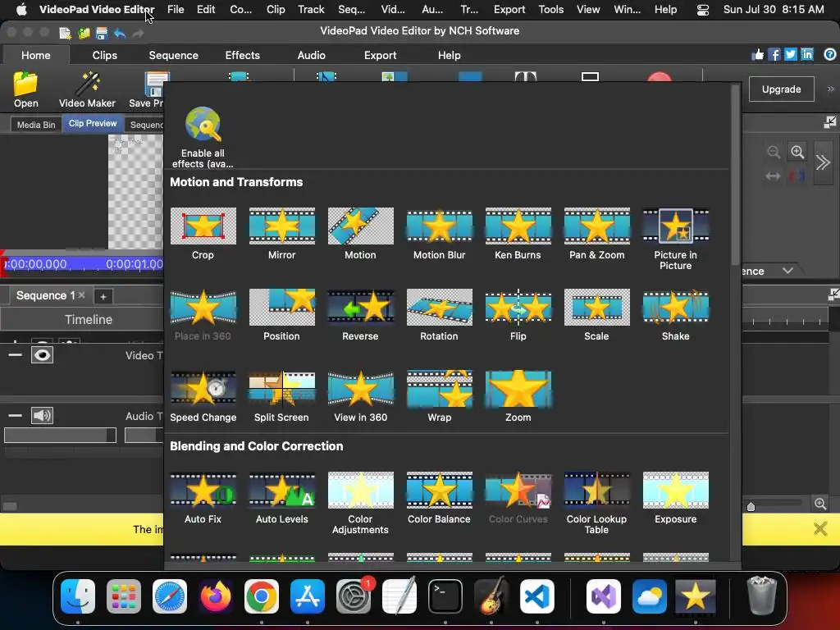Launch the Video Maker wizard
This screenshot has height=630, width=840.
(x=87, y=90)
